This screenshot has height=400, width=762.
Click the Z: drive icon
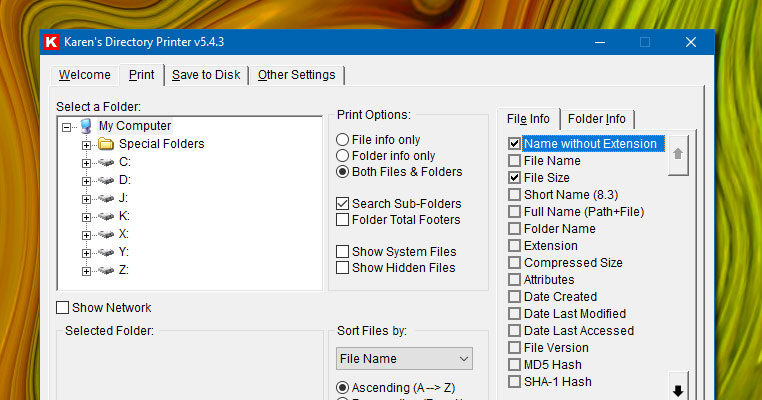[x=106, y=270]
